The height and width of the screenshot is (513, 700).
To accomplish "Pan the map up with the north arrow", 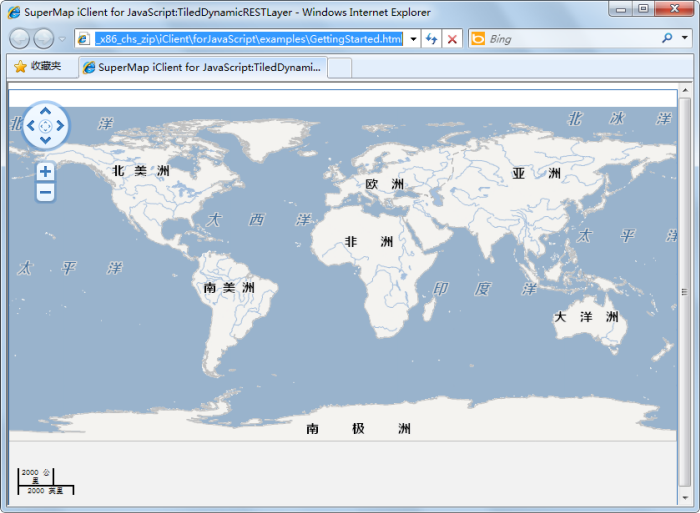I will [x=45, y=110].
